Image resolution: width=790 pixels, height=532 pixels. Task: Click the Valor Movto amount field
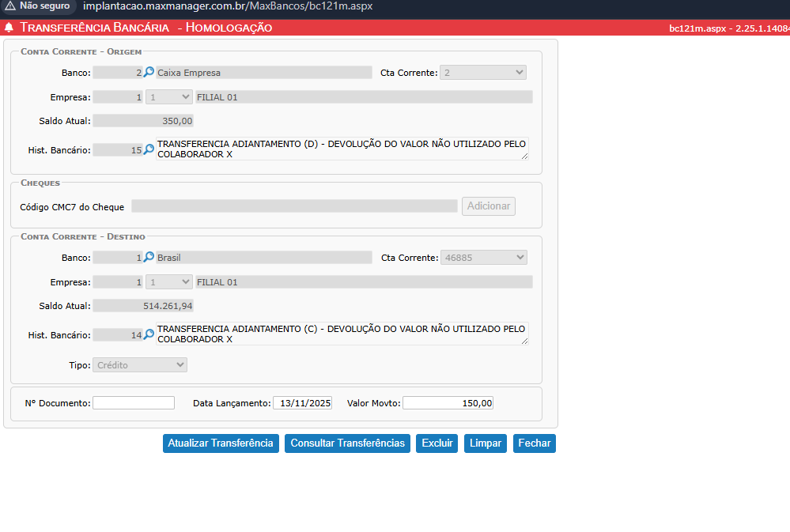tap(448, 403)
